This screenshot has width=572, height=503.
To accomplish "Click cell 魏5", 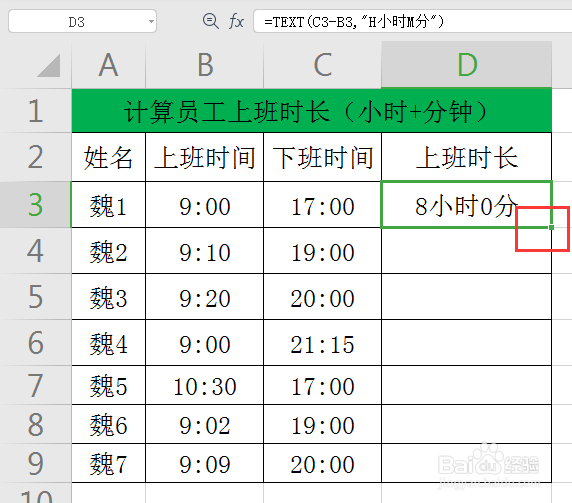I will click(108, 385).
